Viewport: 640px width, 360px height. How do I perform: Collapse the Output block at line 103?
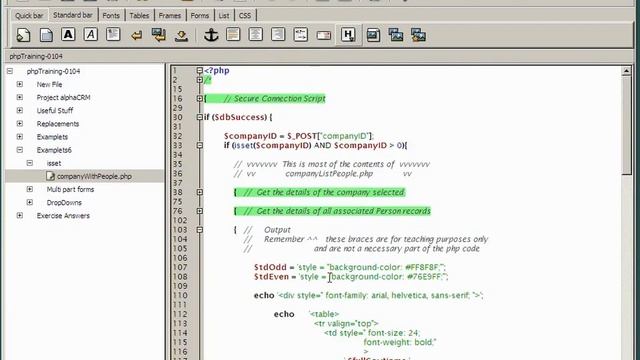(x=200, y=230)
